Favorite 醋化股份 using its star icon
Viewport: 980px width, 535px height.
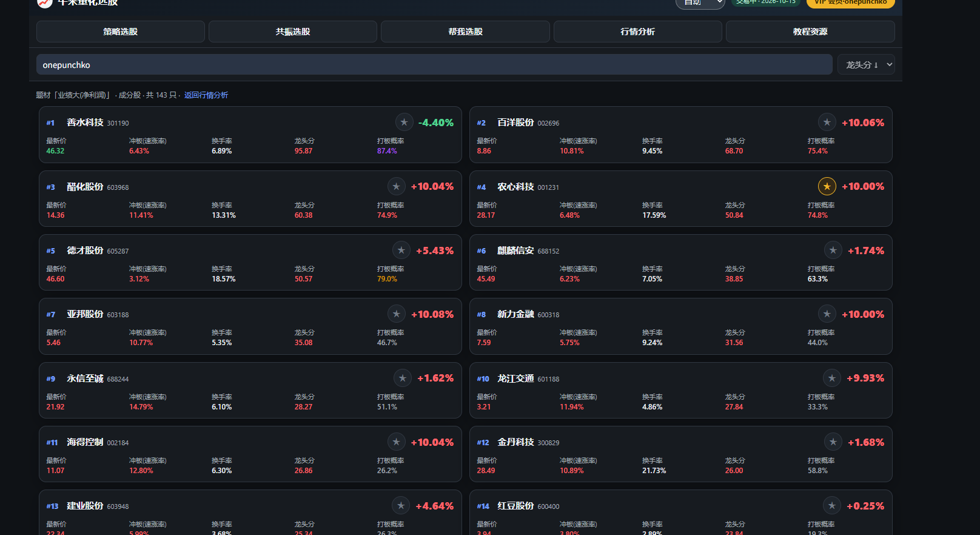point(397,186)
